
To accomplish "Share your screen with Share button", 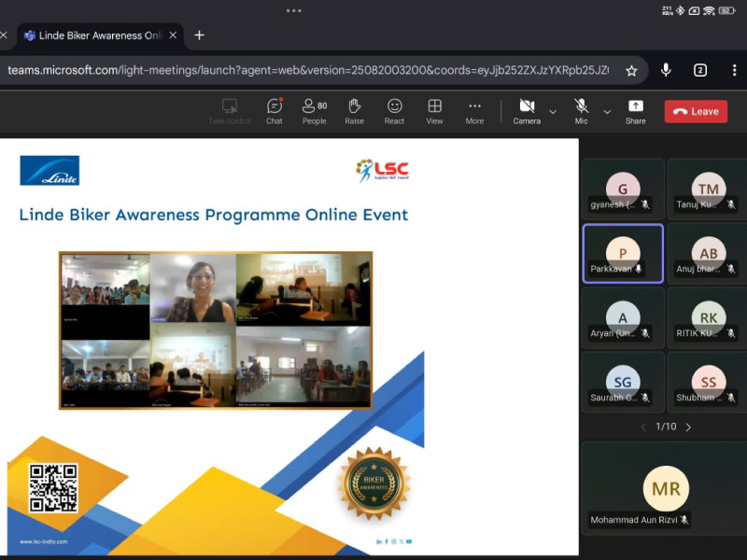I will (636, 111).
